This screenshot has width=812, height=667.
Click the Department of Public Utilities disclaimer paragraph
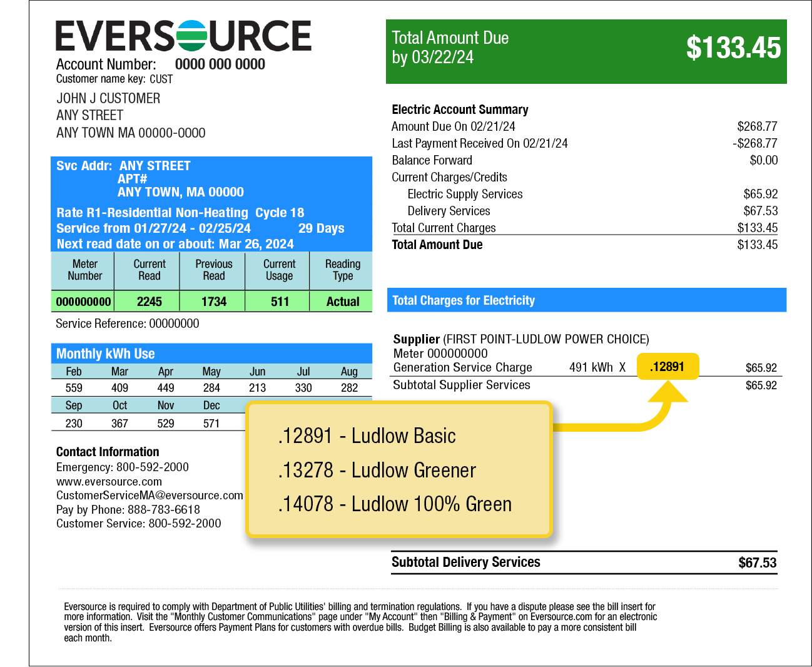pyautogui.click(x=360, y=622)
